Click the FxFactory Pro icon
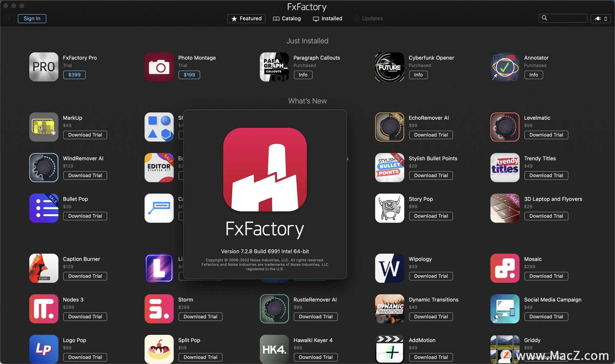 43,67
